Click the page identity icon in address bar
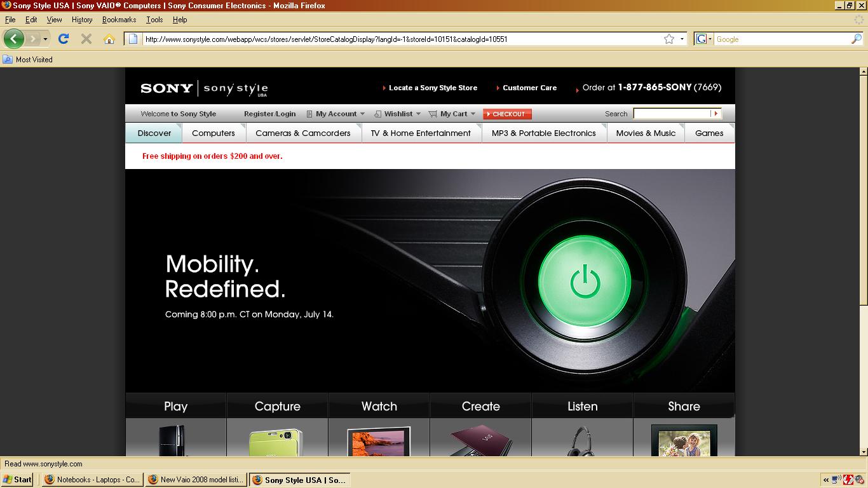Viewport: 868px width, 488px height. [x=133, y=39]
